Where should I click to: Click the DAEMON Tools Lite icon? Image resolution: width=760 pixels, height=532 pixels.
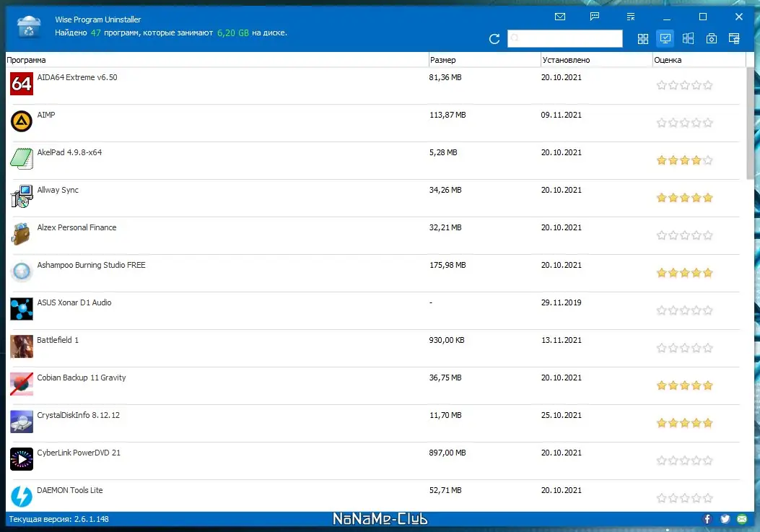22,497
